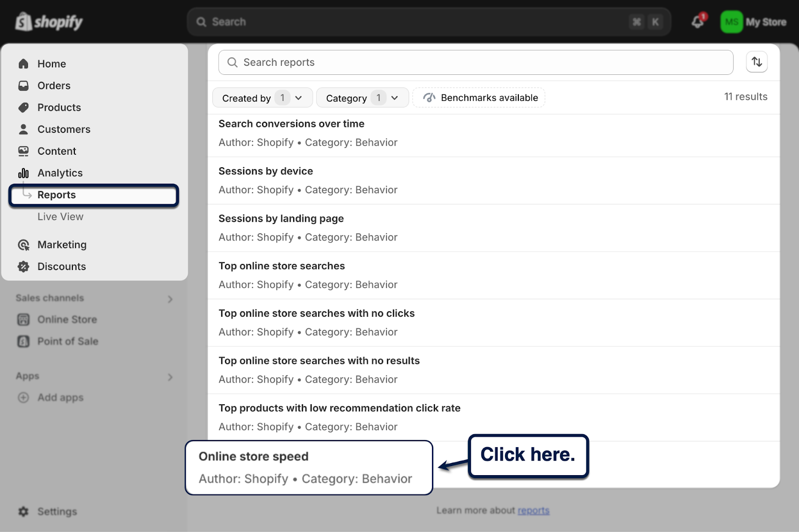Open the notifications bell
799x532 pixels.
pos(698,21)
